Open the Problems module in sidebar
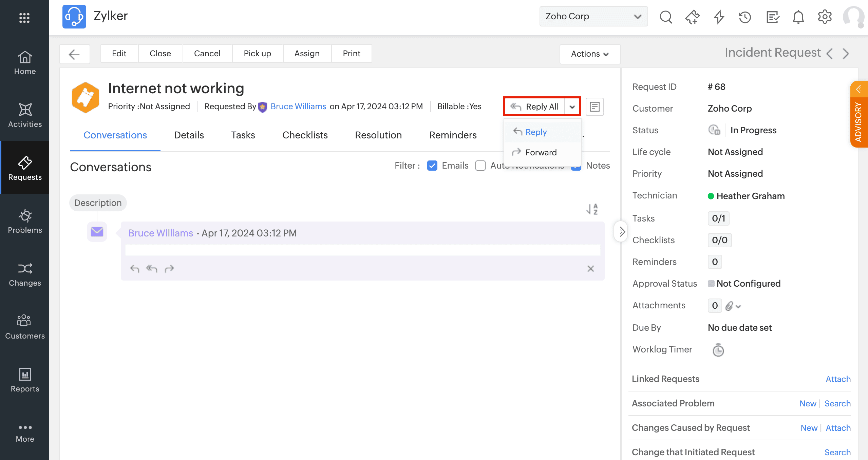 (25, 221)
